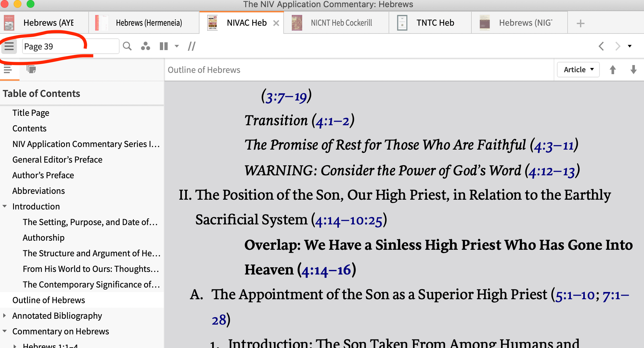This screenshot has width=644, height=348.
Task: Expand the Annotated Bibliography section
Action: point(5,315)
